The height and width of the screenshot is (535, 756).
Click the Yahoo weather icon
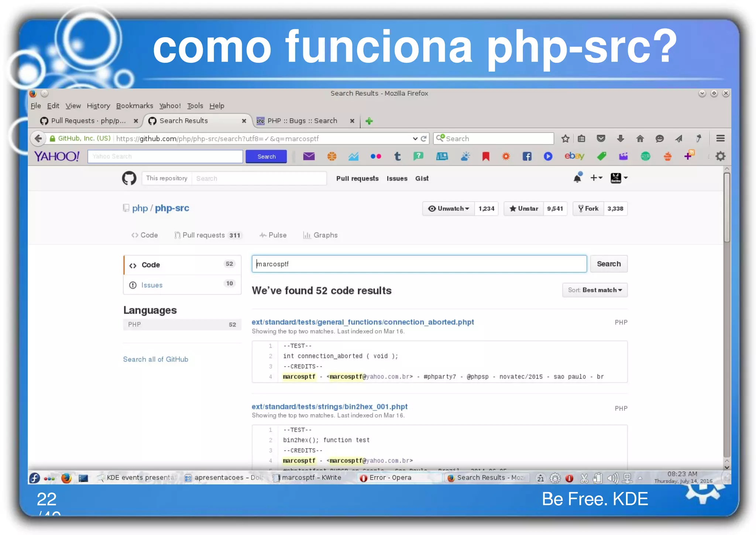point(465,156)
